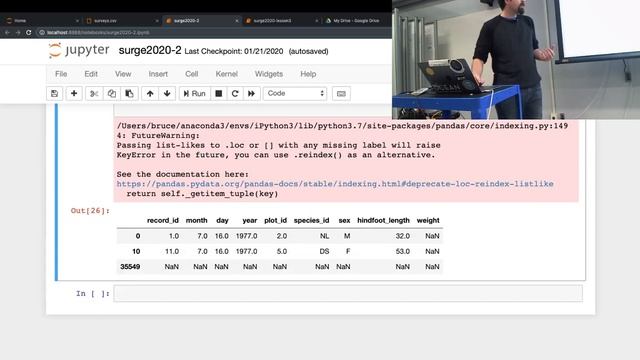Close the surge2020-lesson3 browser tab

[317, 20]
